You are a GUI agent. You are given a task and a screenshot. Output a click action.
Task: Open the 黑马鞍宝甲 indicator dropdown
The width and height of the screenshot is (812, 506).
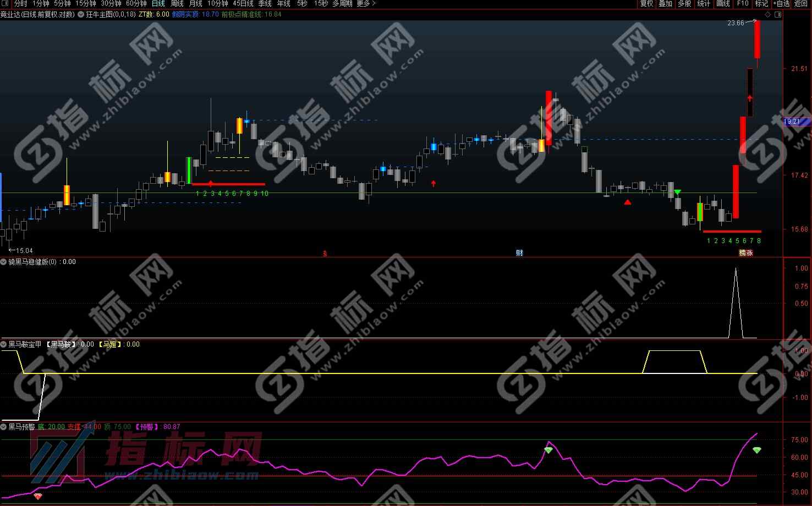point(4,344)
